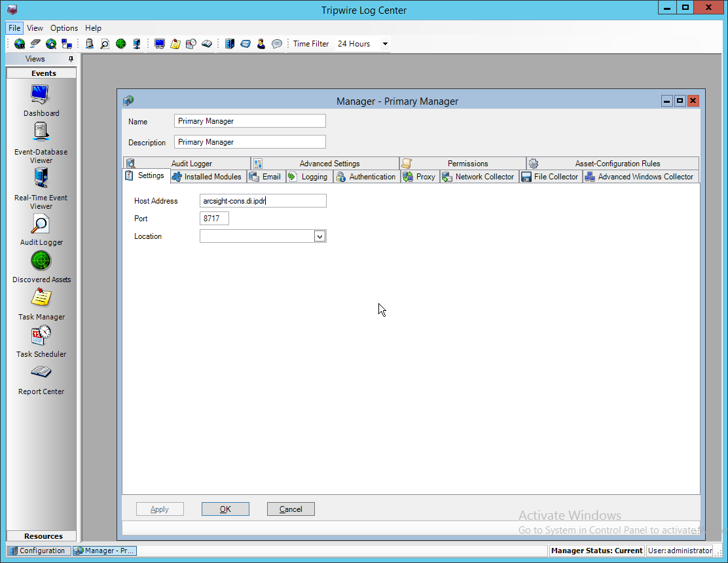Open Real-Time Event Viewer from the toolbar icon
The width and height of the screenshot is (728, 563).
coord(136,44)
